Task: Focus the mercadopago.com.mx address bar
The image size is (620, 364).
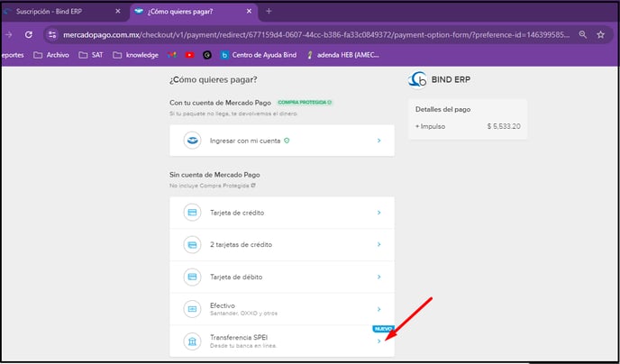Action: (316, 35)
